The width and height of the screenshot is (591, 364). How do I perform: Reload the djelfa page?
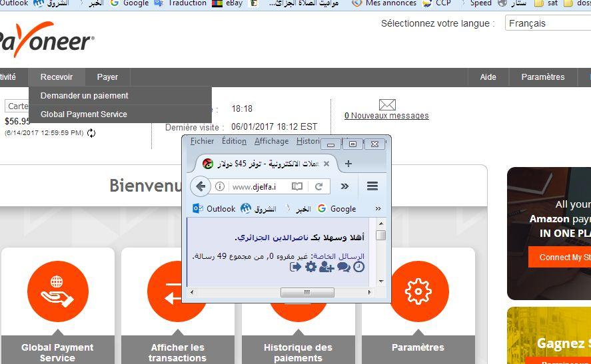tap(319, 186)
